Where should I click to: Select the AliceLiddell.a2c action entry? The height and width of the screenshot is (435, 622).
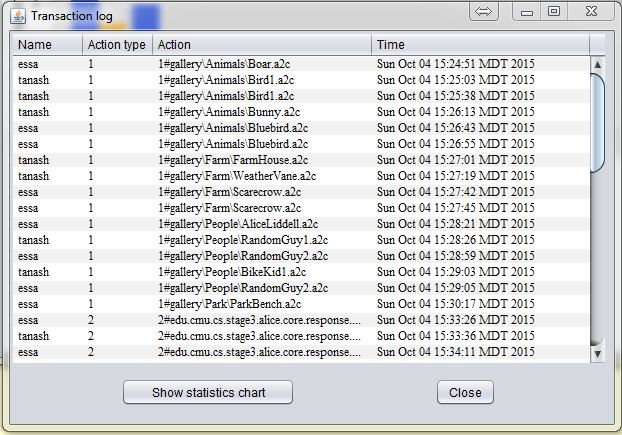click(x=238, y=224)
